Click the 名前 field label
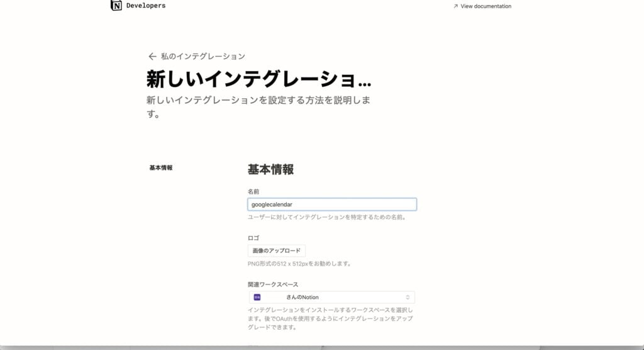 (x=253, y=191)
